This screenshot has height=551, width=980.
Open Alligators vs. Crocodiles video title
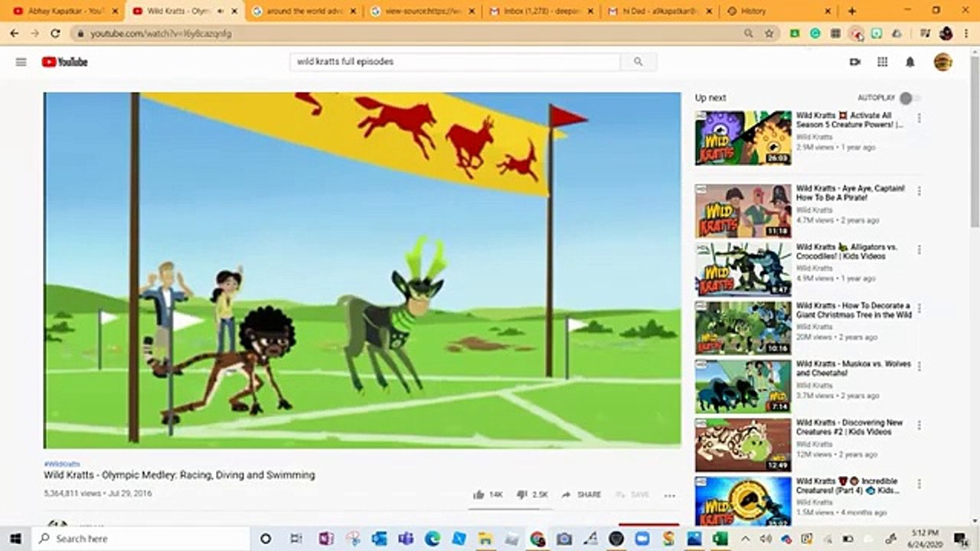(x=846, y=252)
